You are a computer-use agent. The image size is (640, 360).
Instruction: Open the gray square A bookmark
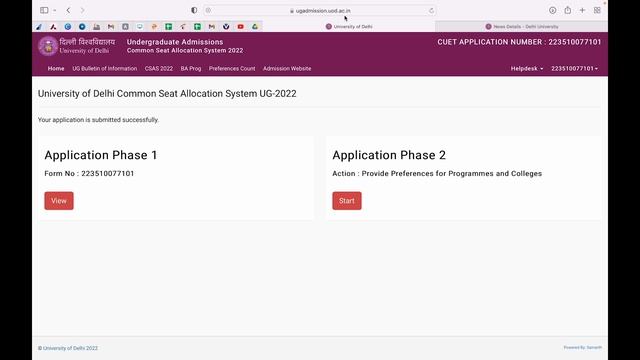125,27
